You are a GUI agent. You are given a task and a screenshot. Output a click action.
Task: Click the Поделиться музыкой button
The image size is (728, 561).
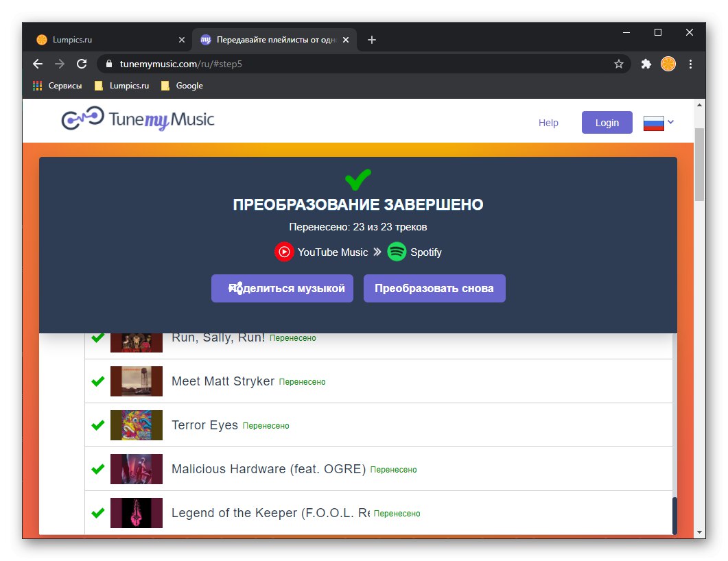[x=282, y=288]
